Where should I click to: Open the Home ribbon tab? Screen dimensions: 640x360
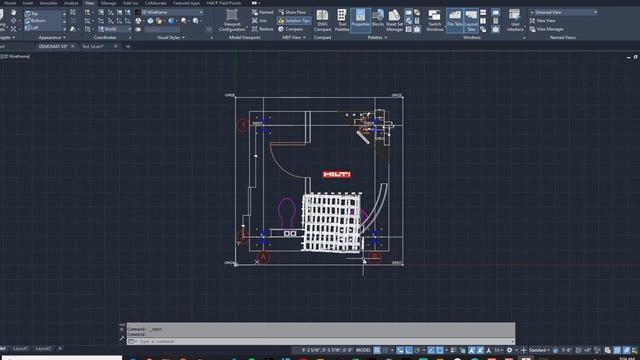click(x=9, y=3)
